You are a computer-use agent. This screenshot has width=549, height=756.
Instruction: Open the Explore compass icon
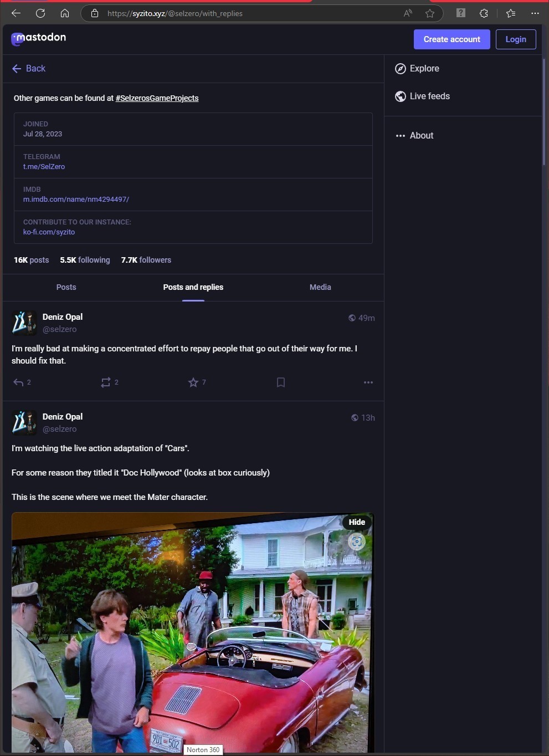tap(401, 69)
